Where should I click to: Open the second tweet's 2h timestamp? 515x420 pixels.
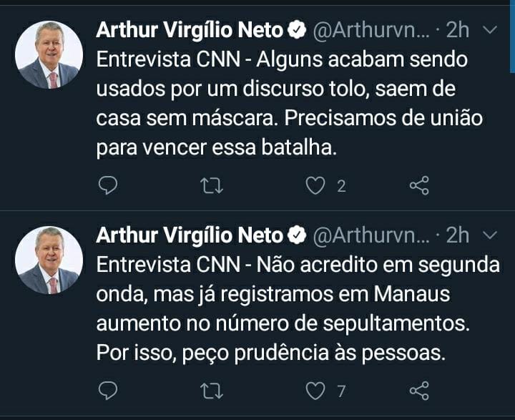pos(458,235)
